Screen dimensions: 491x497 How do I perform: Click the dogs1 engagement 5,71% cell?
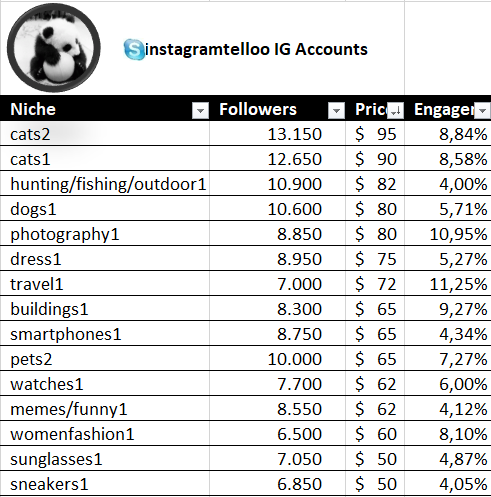(448, 209)
